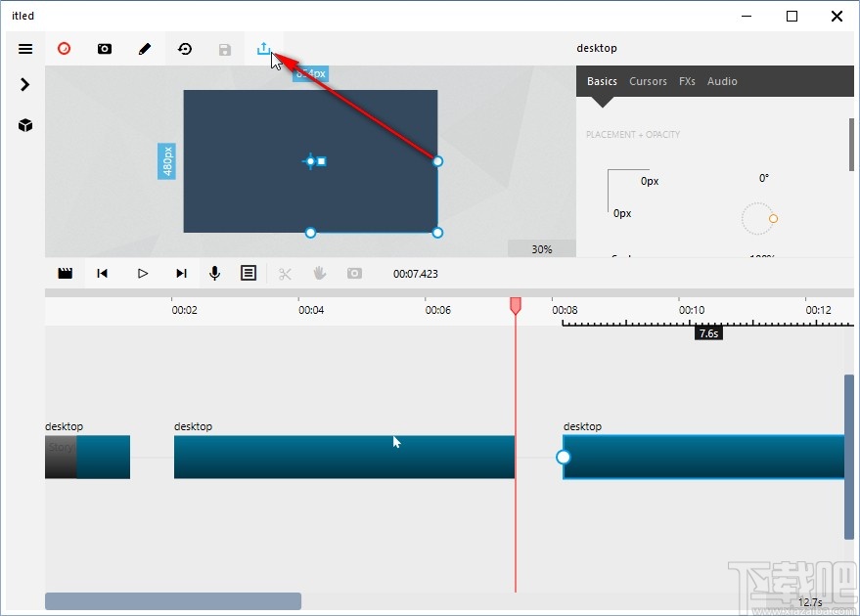
Task: Click the rotation dial knob
Action: 773,219
